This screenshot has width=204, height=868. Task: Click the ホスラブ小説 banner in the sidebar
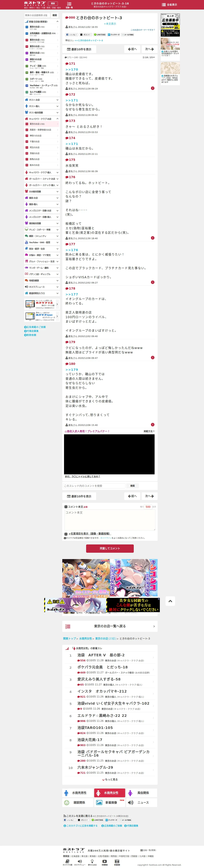[x=42, y=304]
